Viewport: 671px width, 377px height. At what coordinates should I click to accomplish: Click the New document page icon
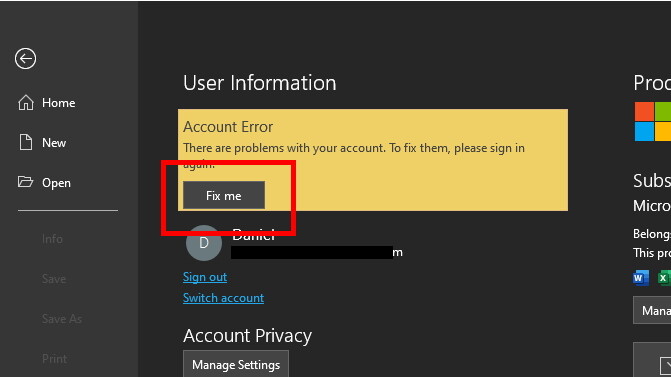(x=26, y=142)
